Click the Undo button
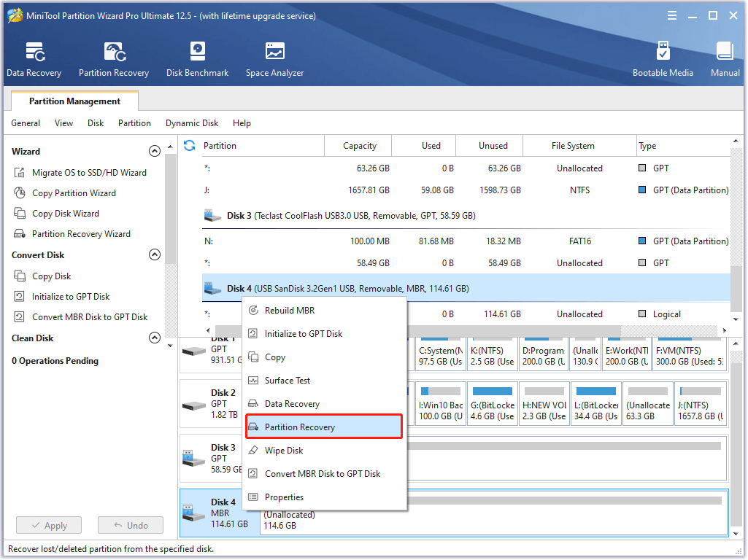Screen dimensions: 748x560 pyautogui.click(x=131, y=525)
